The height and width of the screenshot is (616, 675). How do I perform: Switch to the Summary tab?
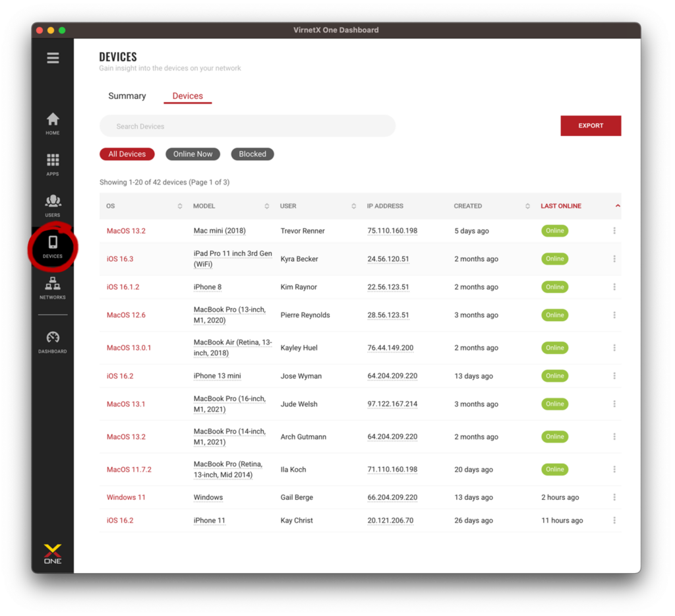click(127, 96)
